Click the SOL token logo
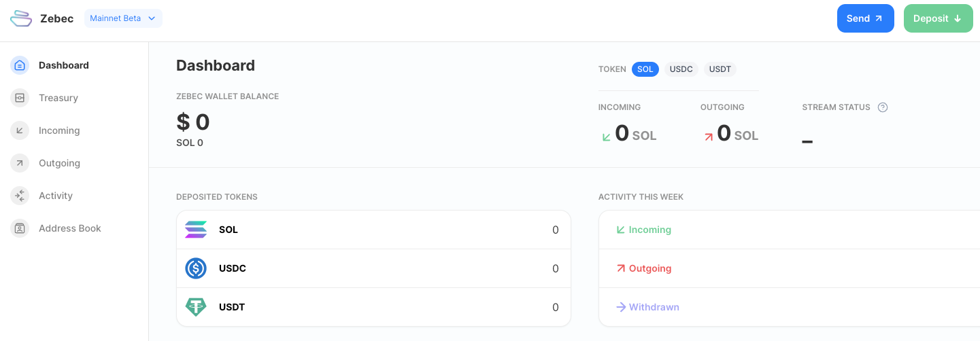 tap(196, 230)
